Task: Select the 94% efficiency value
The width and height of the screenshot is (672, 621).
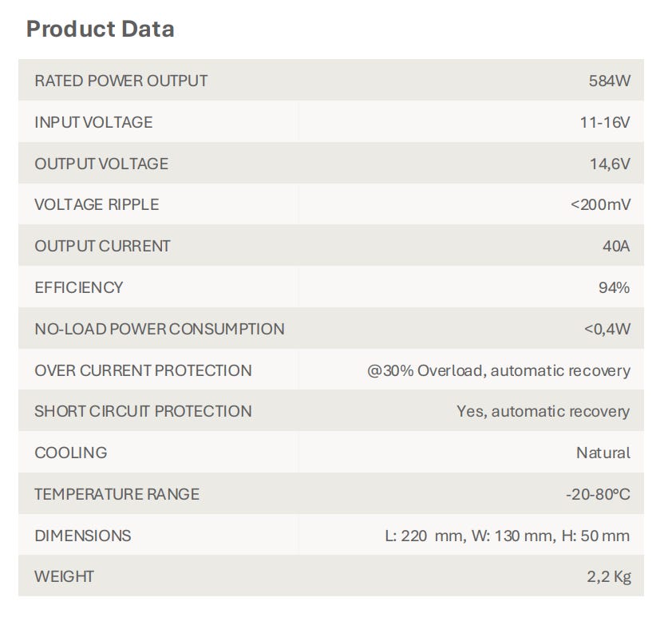Action: (x=614, y=287)
